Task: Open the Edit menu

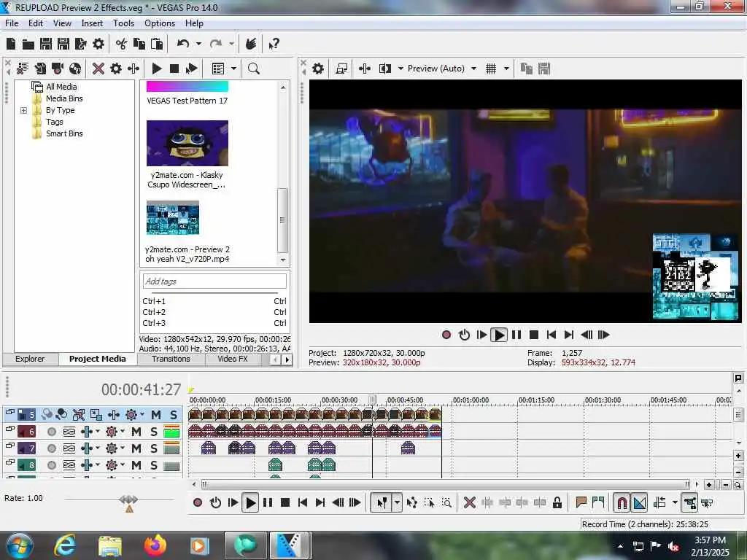Action: click(x=36, y=23)
